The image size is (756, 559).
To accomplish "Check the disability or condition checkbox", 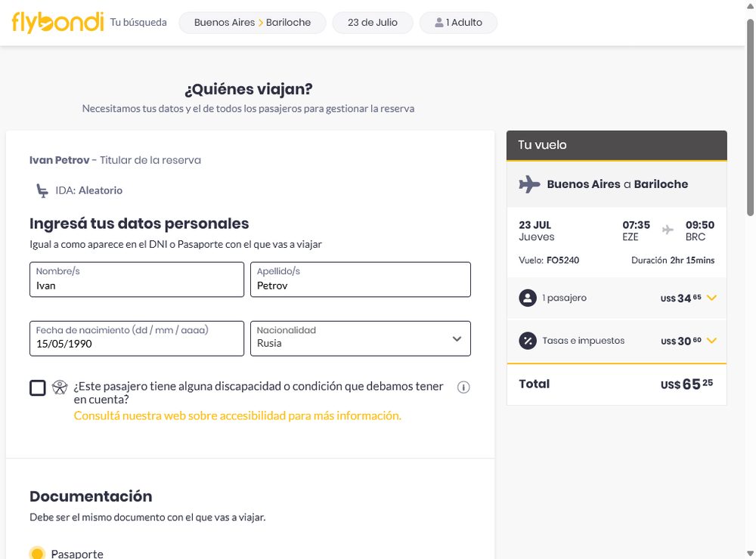I will tap(38, 388).
